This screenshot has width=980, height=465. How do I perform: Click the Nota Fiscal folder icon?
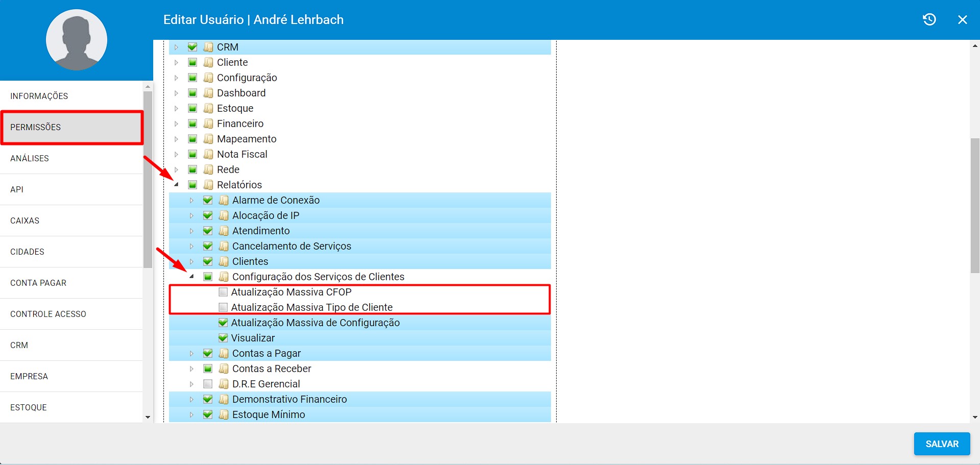[208, 154]
